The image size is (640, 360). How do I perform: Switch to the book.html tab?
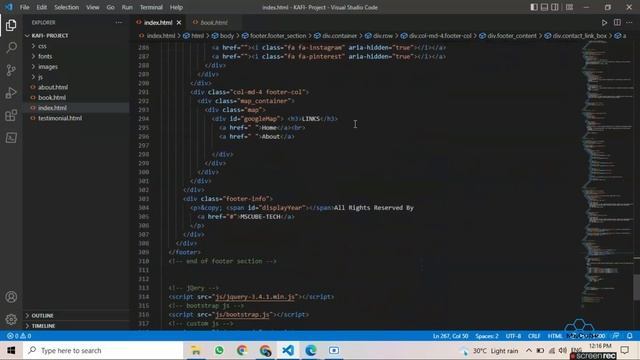(214, 22)
